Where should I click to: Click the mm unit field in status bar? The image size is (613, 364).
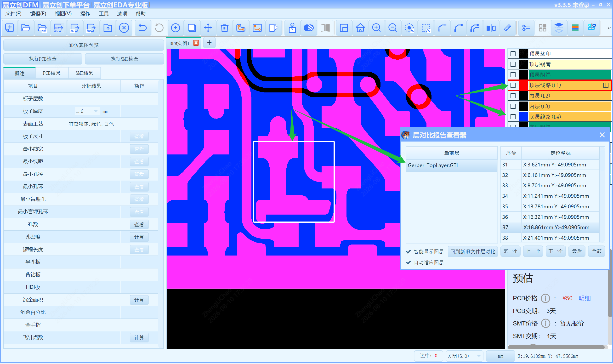tap(500, 356)
